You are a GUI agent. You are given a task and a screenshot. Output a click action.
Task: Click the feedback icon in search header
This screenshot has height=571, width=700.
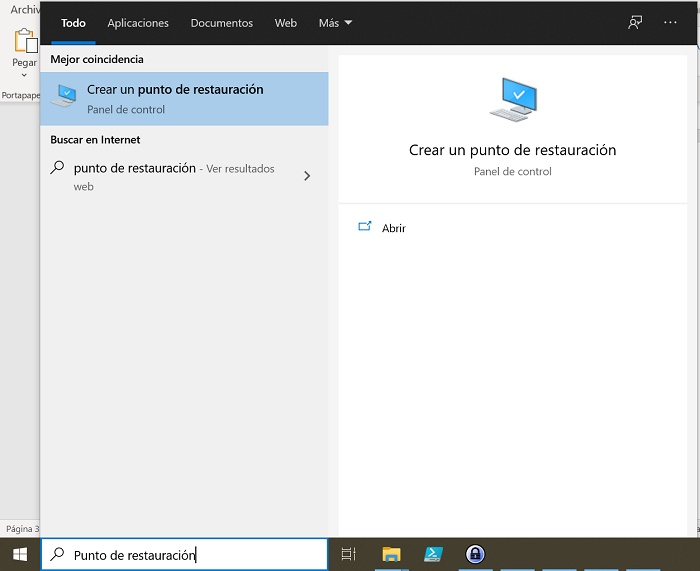coord(635,23)
